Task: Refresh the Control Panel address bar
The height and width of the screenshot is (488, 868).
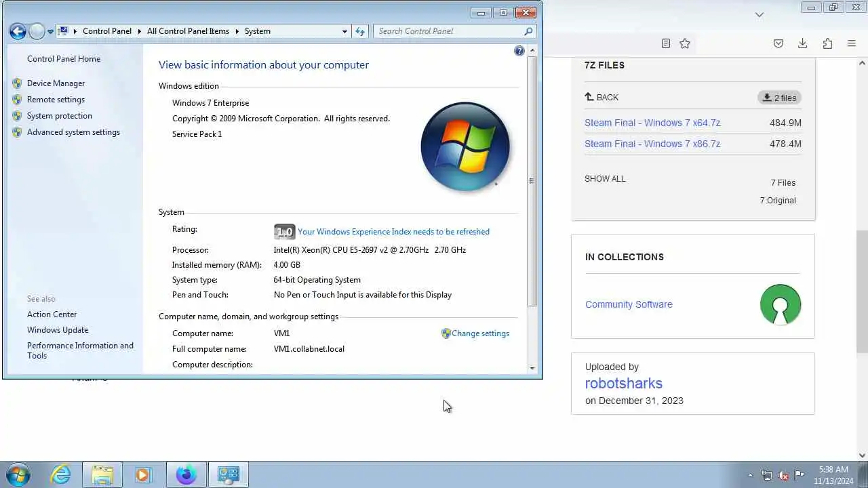Action: pyautogui.click(x=360, y=31)
